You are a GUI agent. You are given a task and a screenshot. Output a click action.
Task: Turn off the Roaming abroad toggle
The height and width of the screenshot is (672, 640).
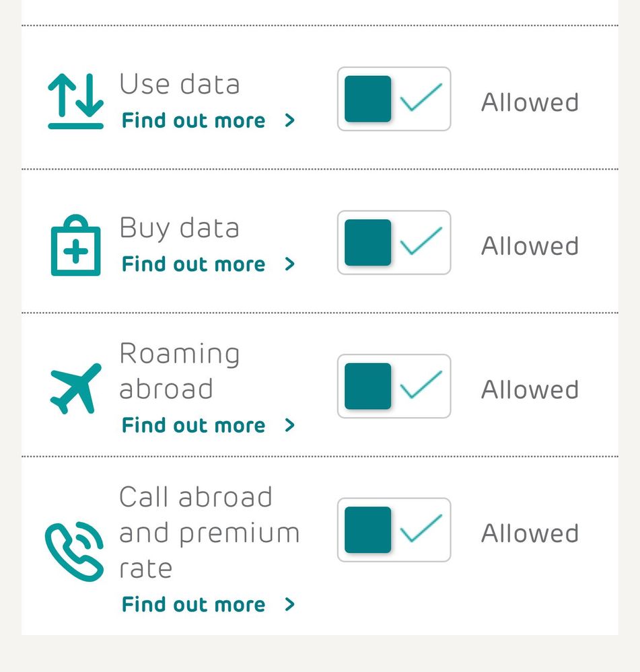click(x=394, y=387)
